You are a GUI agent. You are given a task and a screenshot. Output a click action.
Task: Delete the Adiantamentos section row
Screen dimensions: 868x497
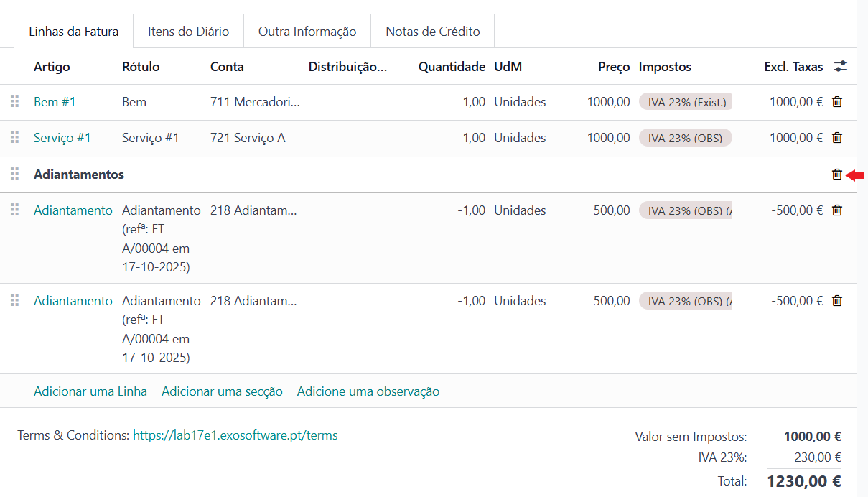click(836, 175)
